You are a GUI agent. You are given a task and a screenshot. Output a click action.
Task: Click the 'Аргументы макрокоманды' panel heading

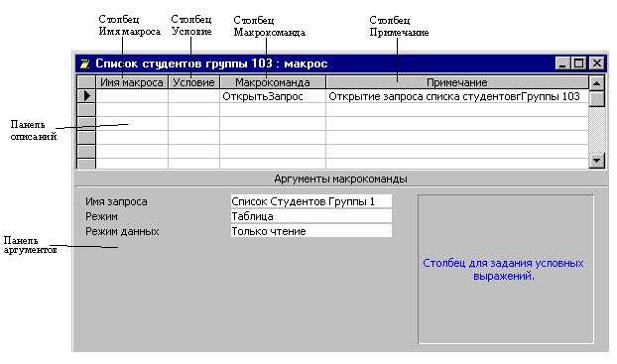point(340,179)
